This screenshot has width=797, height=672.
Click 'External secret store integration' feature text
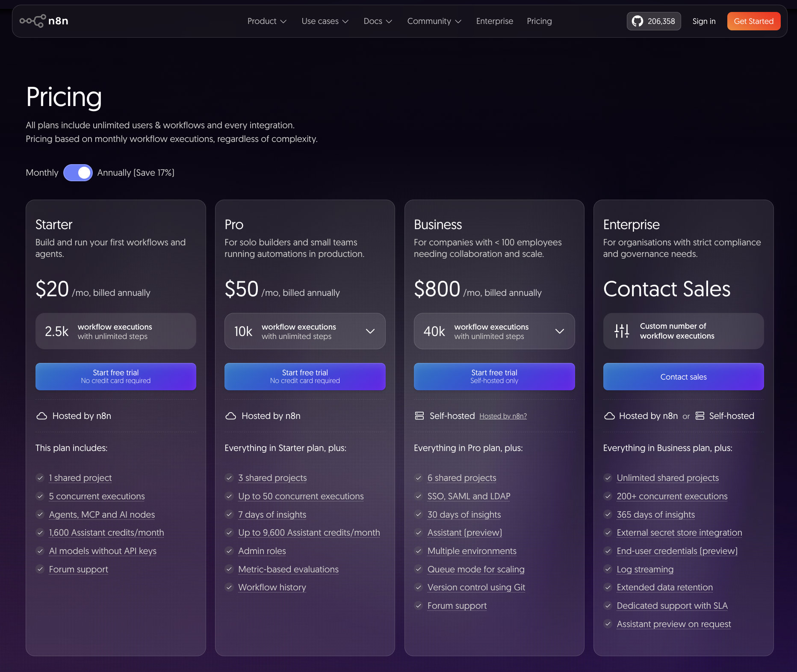click(679, 533)
